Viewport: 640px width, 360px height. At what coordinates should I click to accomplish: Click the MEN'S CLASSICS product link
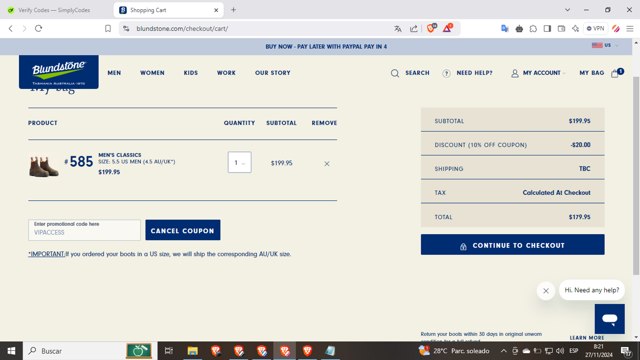pyautogui.click(x=120, y=155)
